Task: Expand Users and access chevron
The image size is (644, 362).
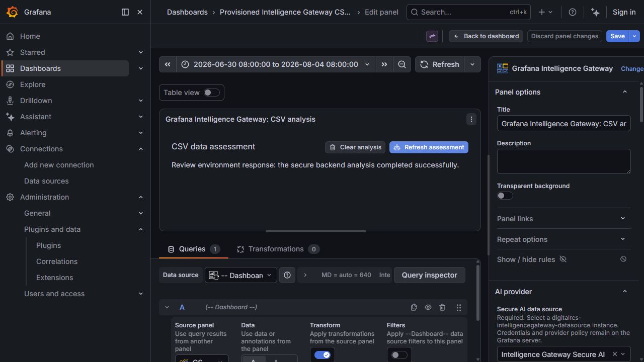Action: tap(141, 294)
